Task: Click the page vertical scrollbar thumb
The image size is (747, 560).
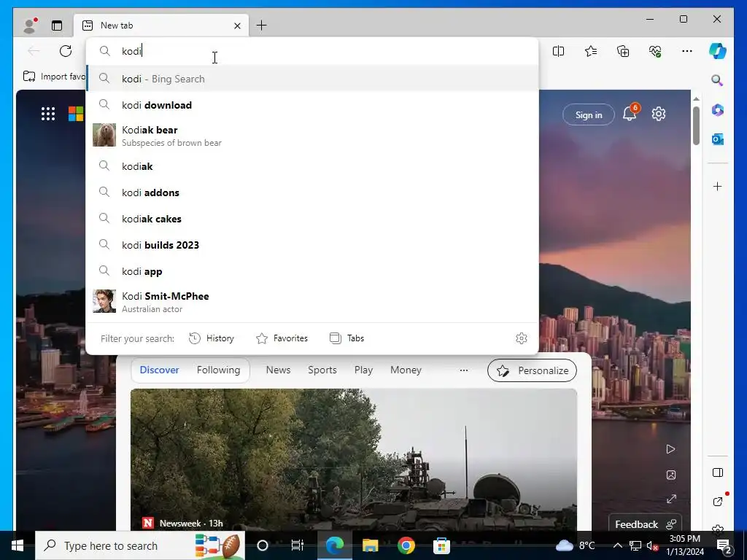Action: (x=696, y=125)
